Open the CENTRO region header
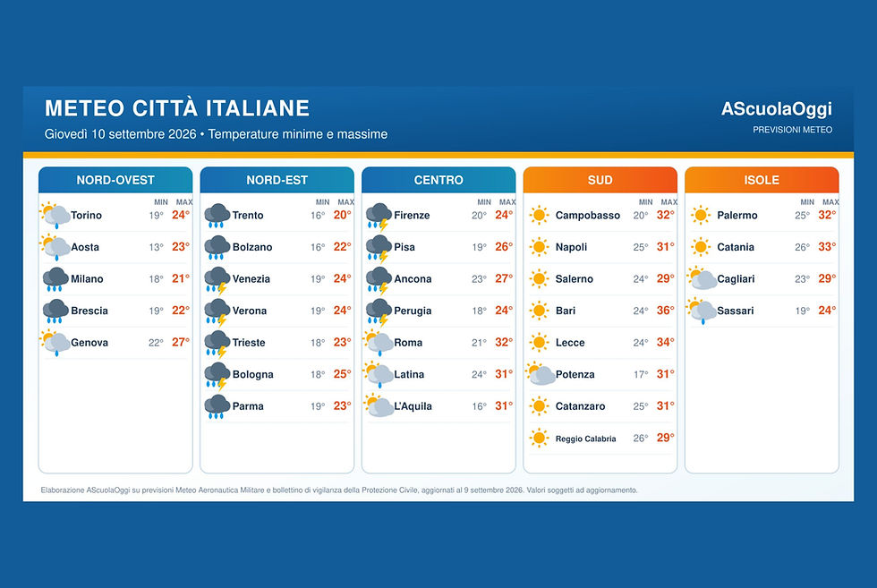Image resolution: width=877 pixels, height=588 pixels. (x=438, y=180)
